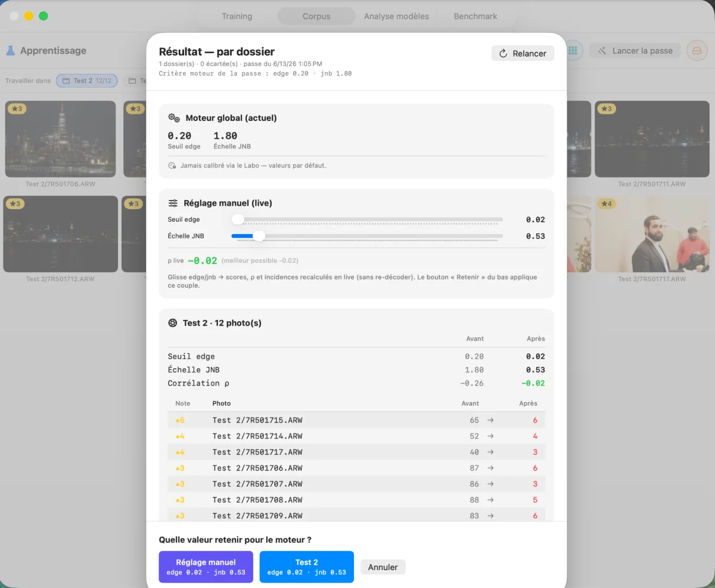Switch to the Training tab
This screenshot has height=588, width=715.
(x=237, y=16)
